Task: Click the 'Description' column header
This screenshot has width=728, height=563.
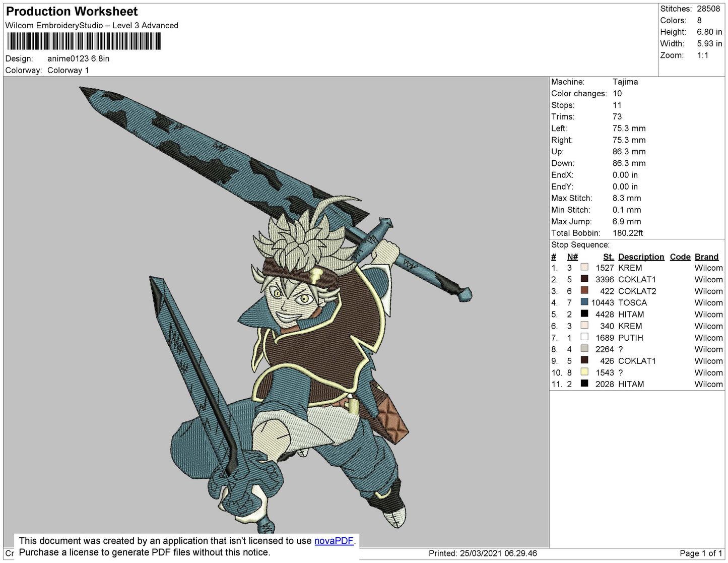Action: point(641,257)
